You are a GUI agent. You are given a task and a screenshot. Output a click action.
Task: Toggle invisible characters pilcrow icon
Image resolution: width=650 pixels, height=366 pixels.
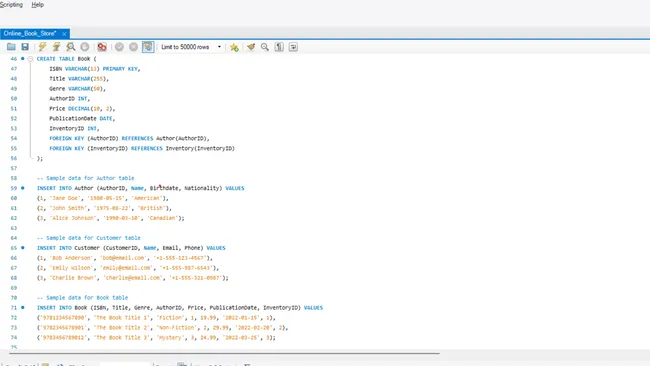(279, 47)
